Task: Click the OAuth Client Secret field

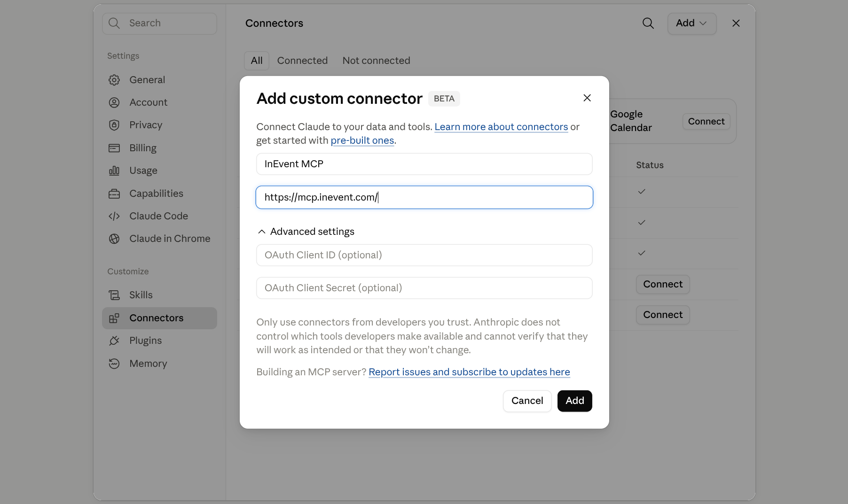Action: 424,288
